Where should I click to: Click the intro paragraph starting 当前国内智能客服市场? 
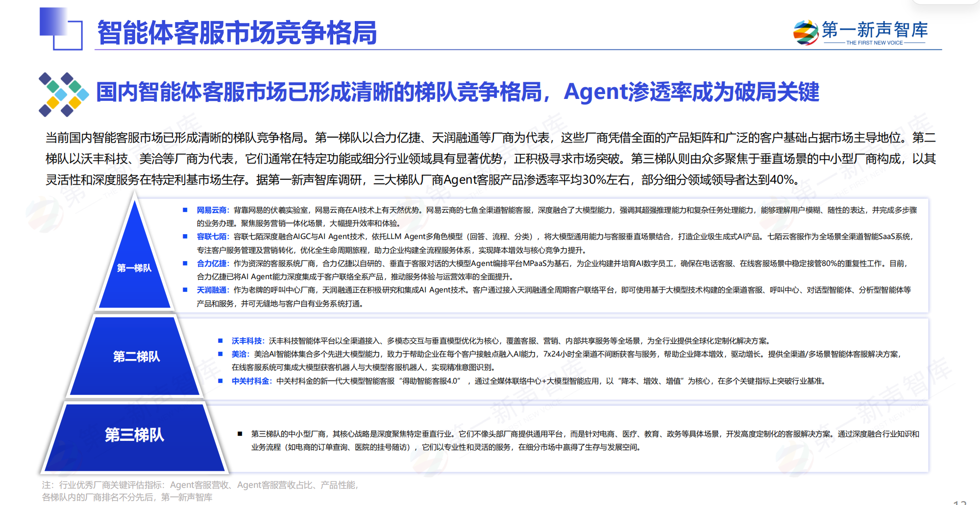pos(490,159)
